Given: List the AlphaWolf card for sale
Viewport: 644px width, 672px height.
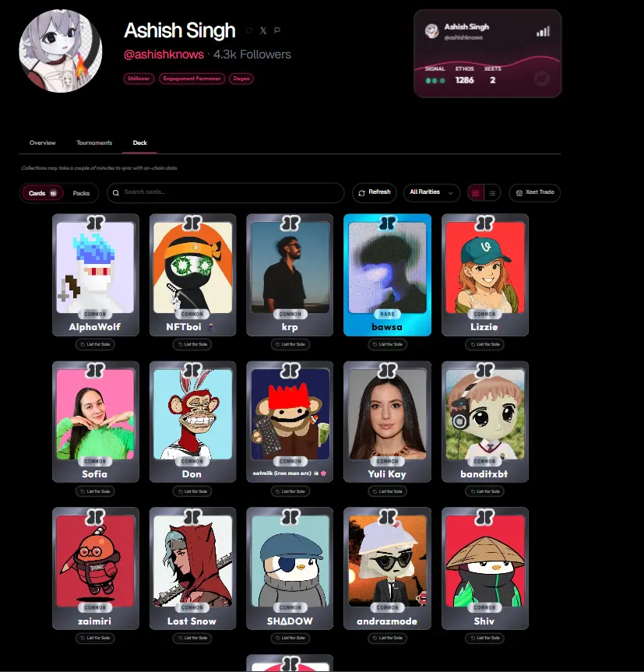Looking at the screenshot, I should pyautogui.click(x=95, y=344).
